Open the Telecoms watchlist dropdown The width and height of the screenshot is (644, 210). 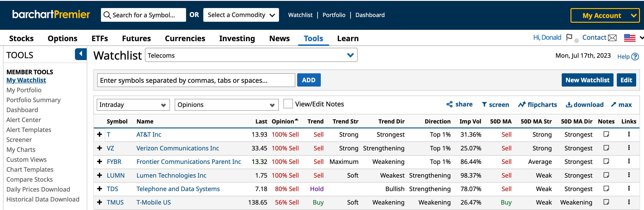tap(251, 55)
